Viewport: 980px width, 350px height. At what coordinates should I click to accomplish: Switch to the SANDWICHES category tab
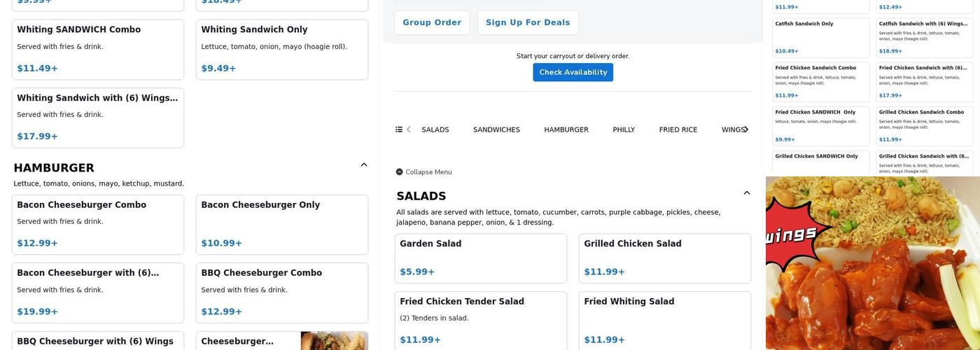point(496,129)
